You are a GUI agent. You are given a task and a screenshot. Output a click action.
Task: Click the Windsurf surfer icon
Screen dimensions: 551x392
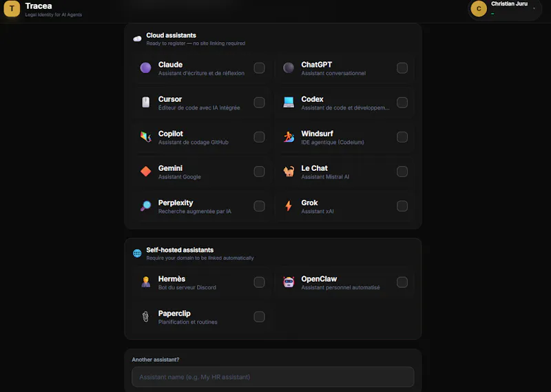tap(289, 137)
